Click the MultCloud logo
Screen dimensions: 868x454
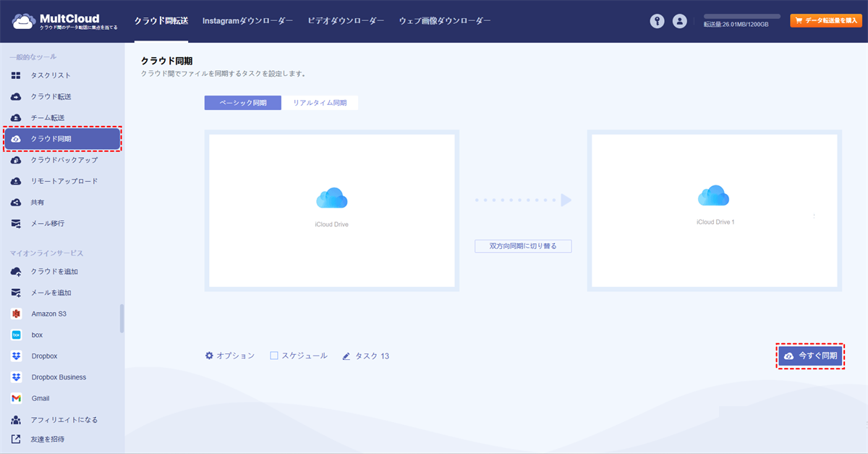tap(65, 22)
